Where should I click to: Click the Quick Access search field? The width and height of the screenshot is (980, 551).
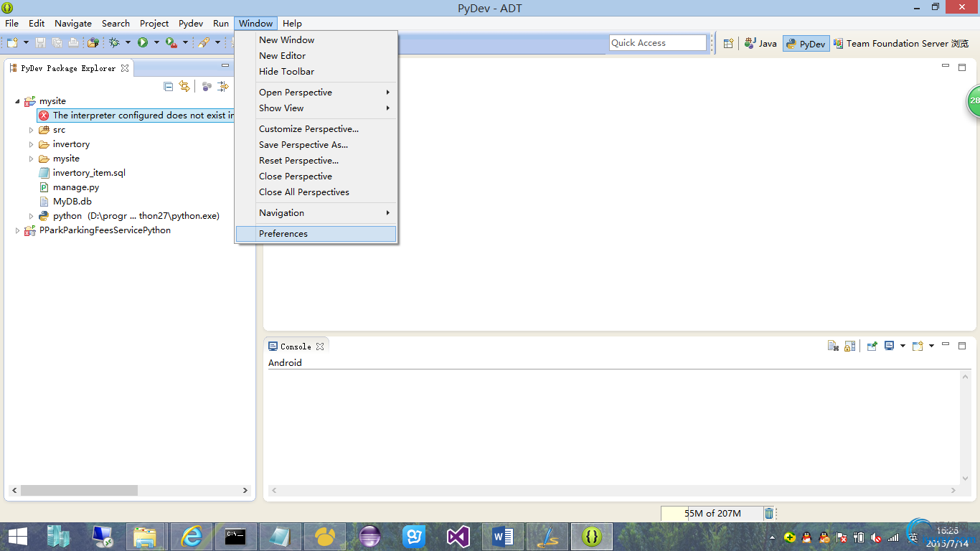click(658, 43)
